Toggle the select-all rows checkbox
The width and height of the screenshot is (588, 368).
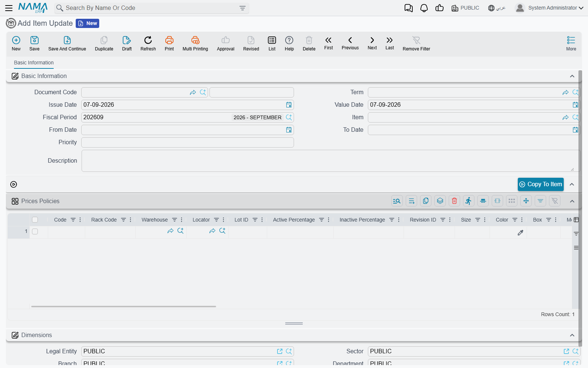tap(35, 220)
